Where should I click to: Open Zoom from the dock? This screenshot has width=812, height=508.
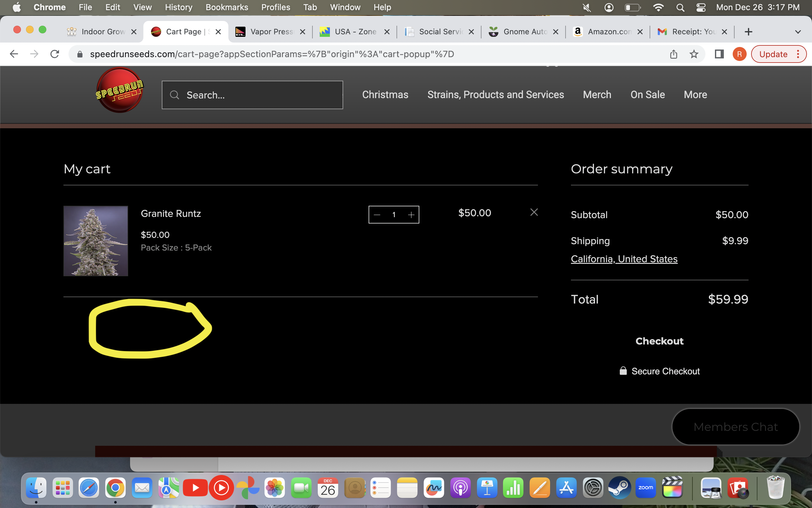coord(646,488)
